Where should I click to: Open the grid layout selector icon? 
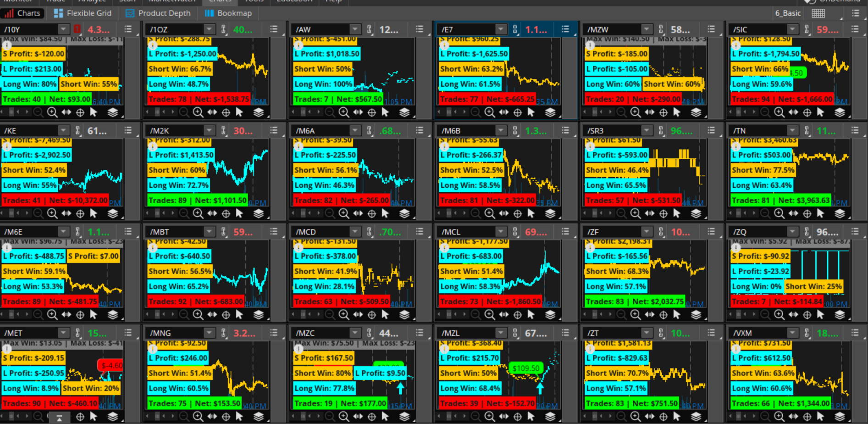[x=818, y=13]
